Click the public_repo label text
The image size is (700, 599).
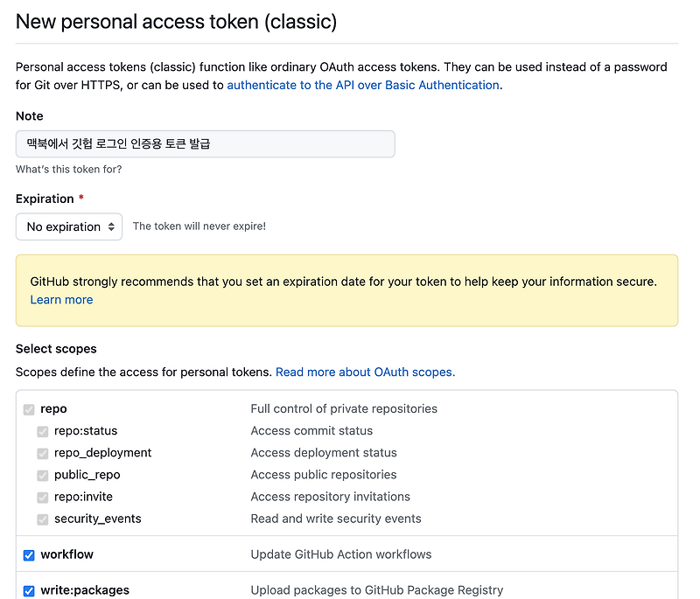87,475
